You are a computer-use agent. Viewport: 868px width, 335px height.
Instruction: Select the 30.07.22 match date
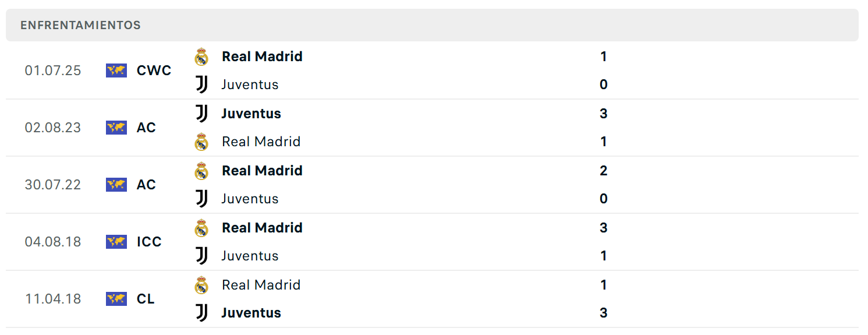click(x=53, y=185)
